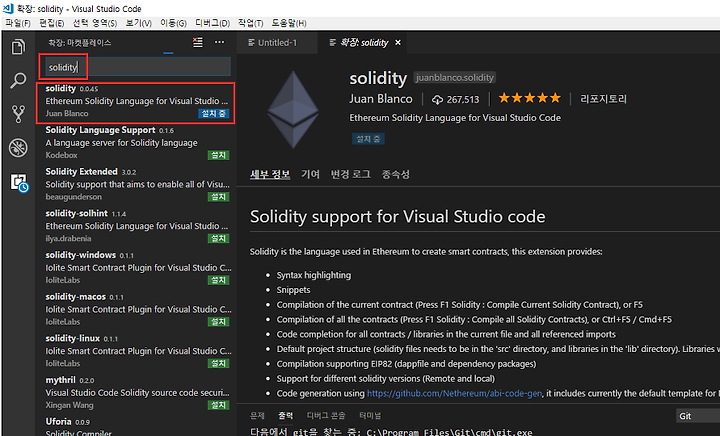Click the Juan Blanco publisher name in details
The height and width of the screenshot is (436, 720).
[381, 99]
